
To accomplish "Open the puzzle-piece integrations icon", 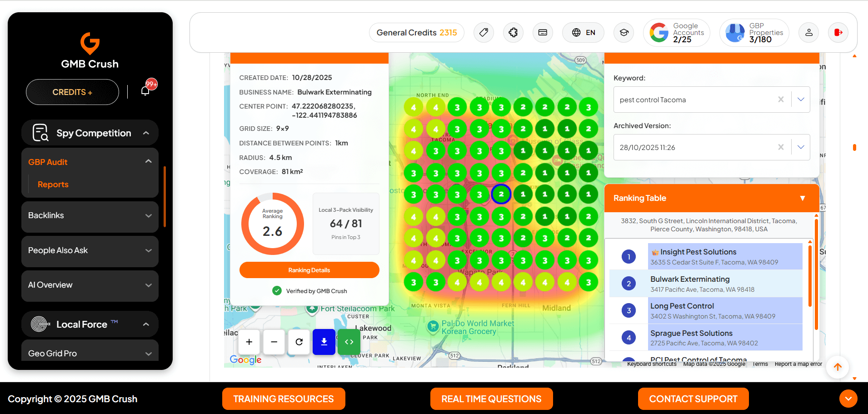I will (513, 33).
